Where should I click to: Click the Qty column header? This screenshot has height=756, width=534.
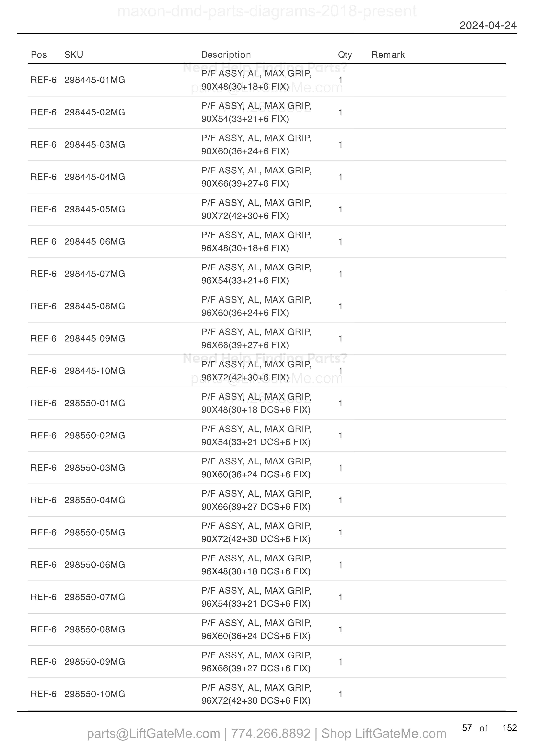coord(345,55)
